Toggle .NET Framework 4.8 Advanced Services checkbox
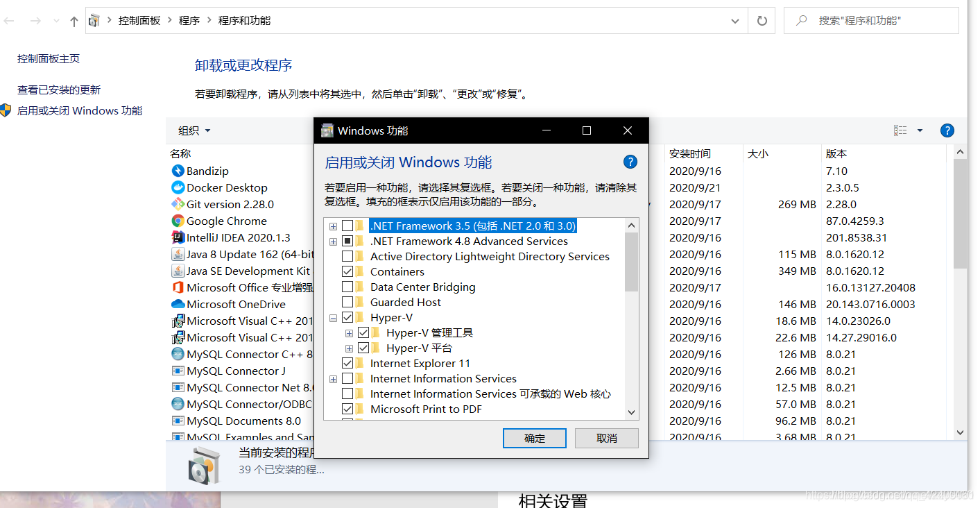Viewport: 980px width, 508px height. click(x=347, y=242)
